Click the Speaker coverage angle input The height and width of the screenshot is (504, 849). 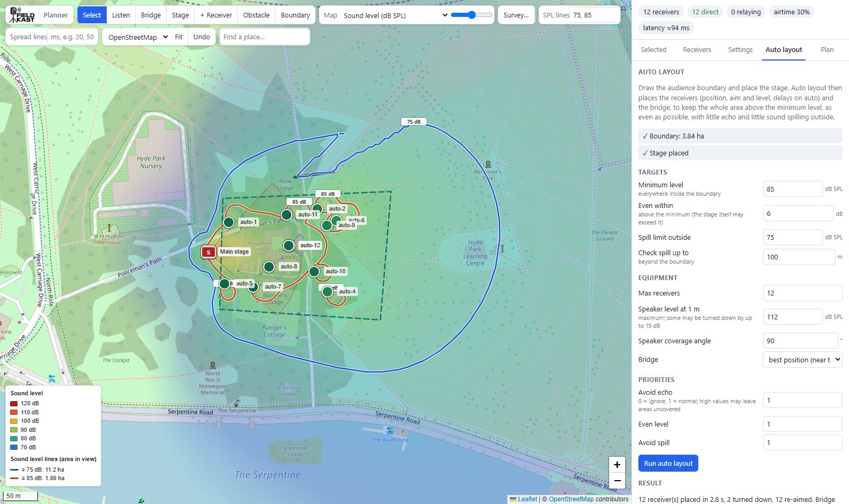(x=800, y=341)
